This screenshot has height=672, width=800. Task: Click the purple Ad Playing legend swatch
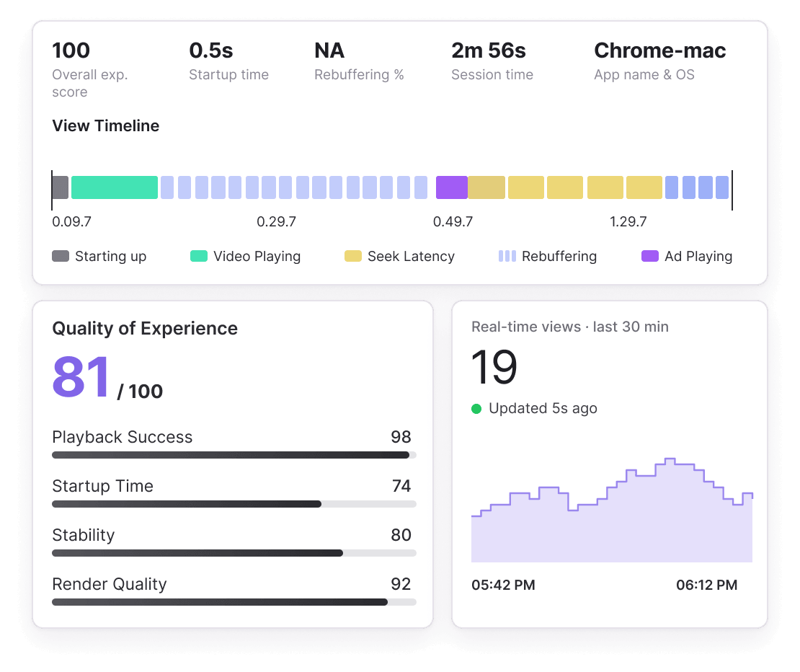649,256
